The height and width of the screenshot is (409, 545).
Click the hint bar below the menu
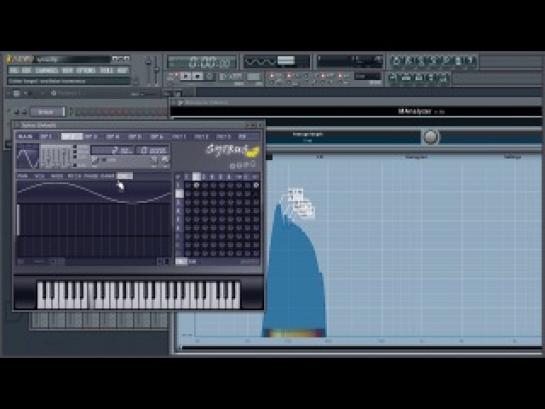[x=69, y=81]
